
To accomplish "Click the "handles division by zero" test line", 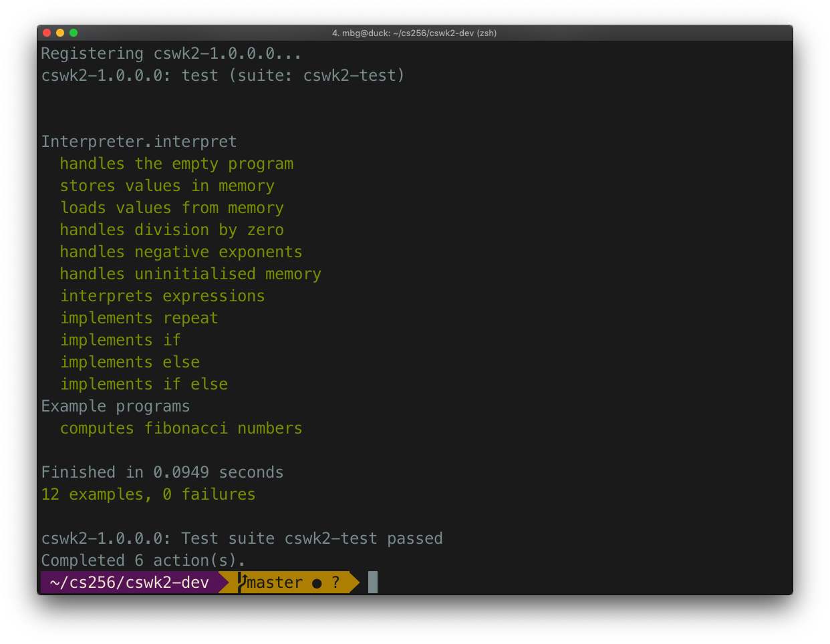I will click(172, 230).
